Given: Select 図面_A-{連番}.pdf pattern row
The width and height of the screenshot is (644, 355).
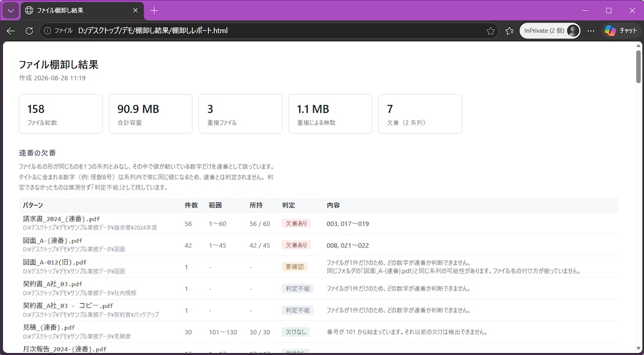Looking at the screenshot, I should coord(318,245).
